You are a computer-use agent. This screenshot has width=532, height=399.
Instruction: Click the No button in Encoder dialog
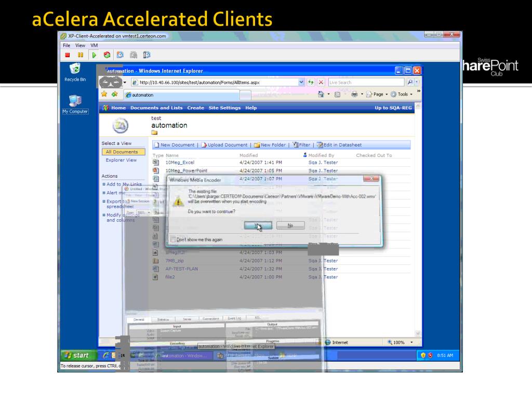tap(290, 225)
